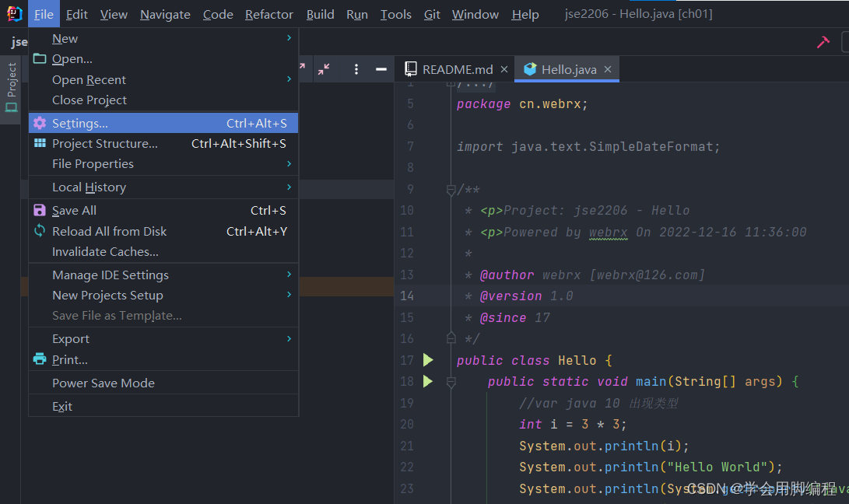Click the Print printer icon
Image resolution: width=849 pixels, height=504 pixels.
click(x=40, y=359)
